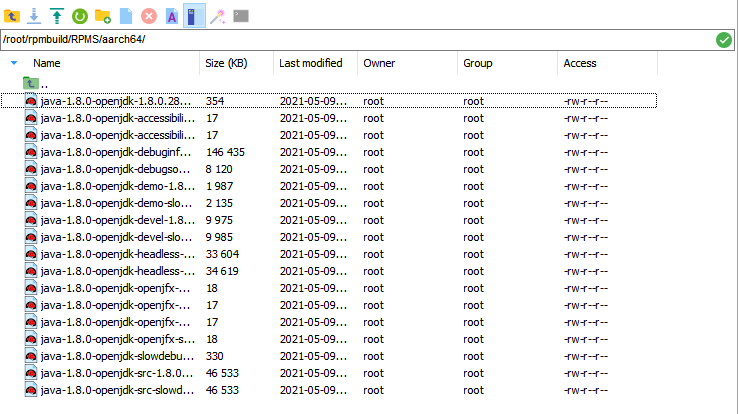Viewport: 738px width, 414px height.
Task: Open the parent '..' folder entry
Action: point(44,84)
